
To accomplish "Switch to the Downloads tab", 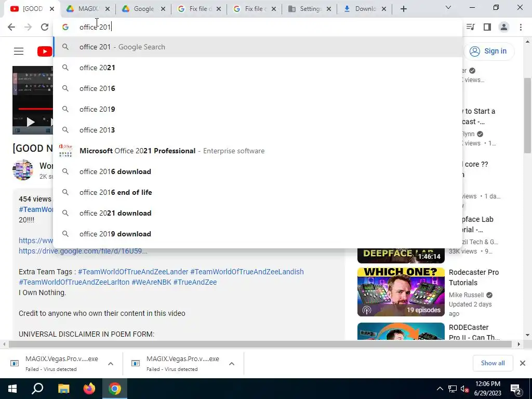I will pos(361,9).
